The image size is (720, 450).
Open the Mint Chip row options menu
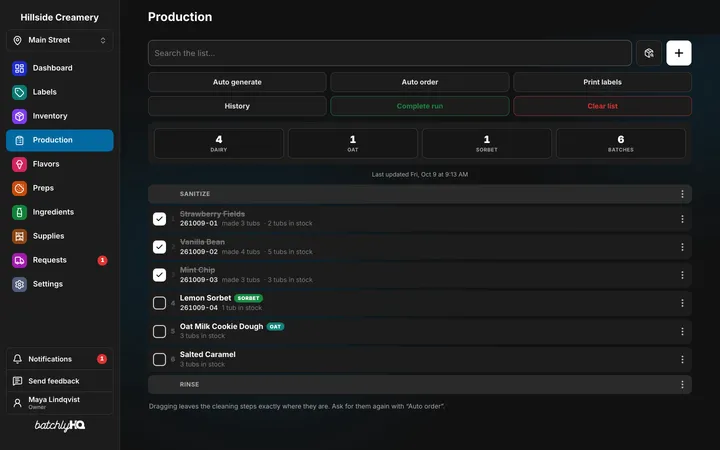coord(682,275)
